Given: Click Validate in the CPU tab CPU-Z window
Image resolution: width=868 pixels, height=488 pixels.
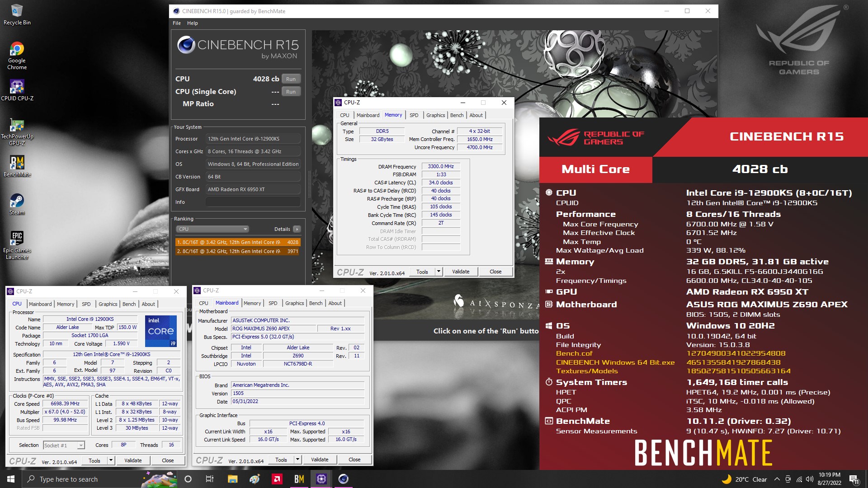Looking at the screenshot, I should 133,460.
